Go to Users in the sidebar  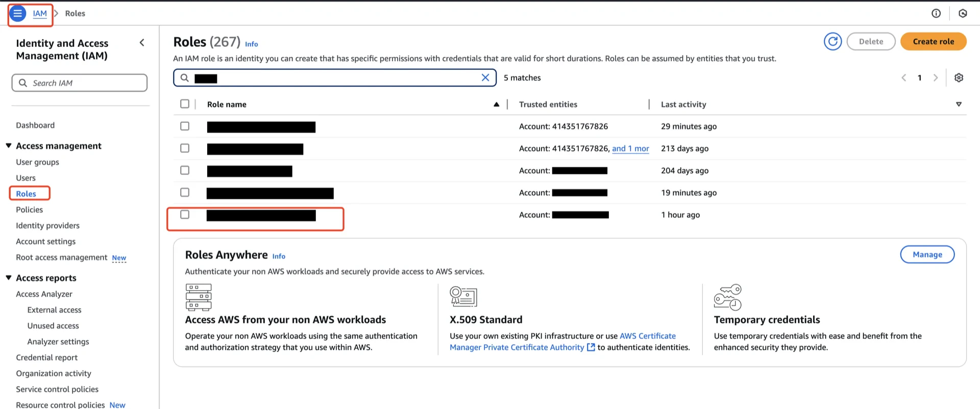click(26, 178)
